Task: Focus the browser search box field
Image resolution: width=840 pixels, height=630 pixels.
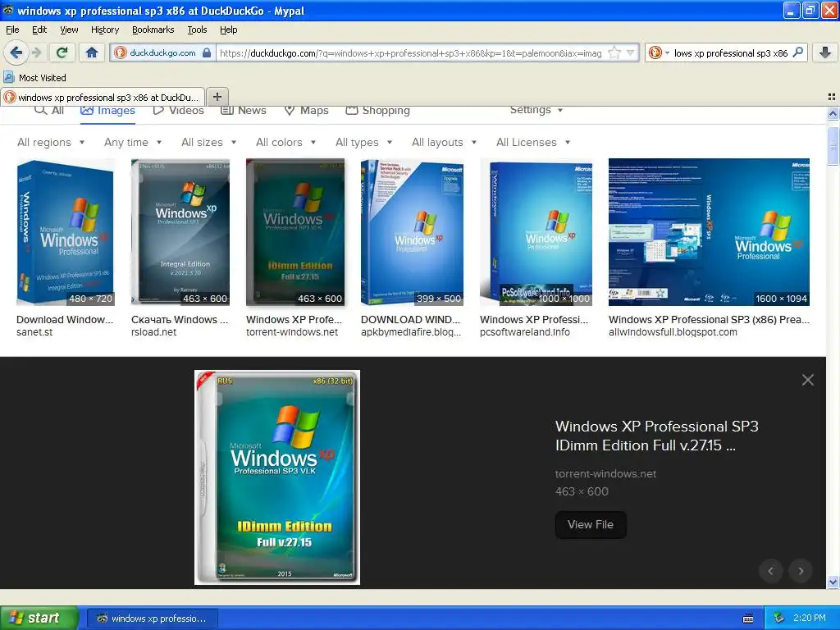Action: click(x=731, y=53)
